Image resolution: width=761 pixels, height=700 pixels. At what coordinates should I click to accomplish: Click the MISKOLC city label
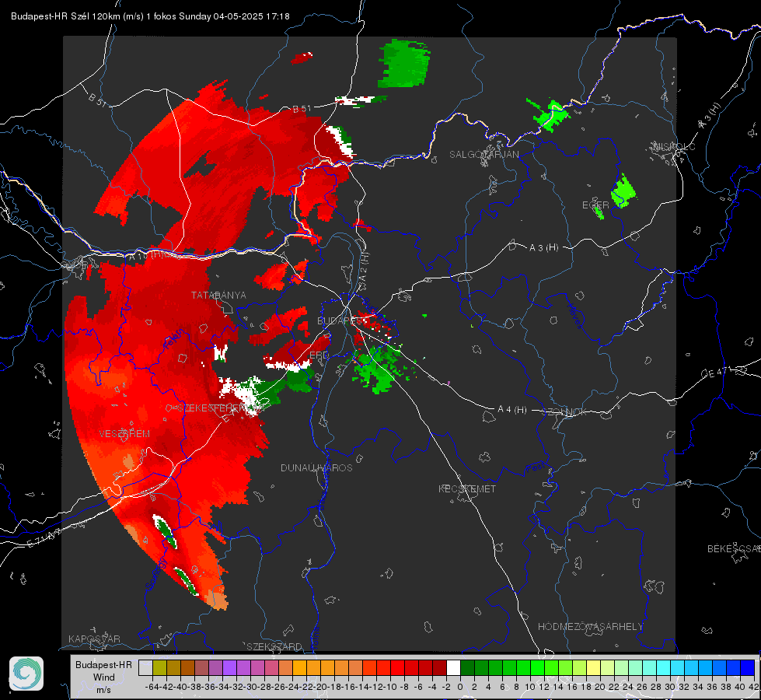674,146
